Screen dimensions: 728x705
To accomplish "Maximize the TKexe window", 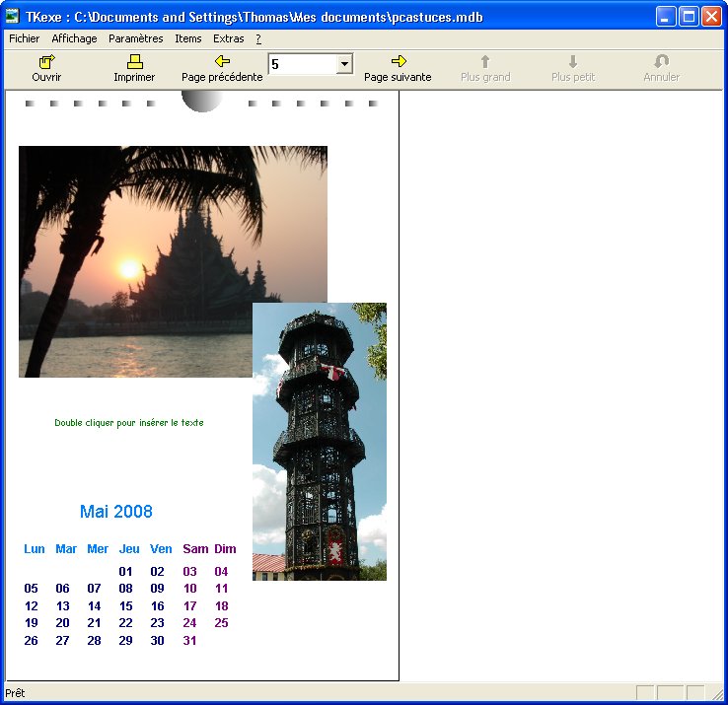I will pyautogui.click(x=689, y=17).
